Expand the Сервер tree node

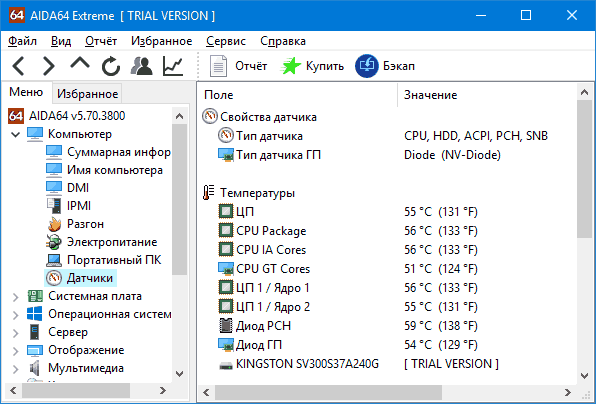tap(16, 333)
